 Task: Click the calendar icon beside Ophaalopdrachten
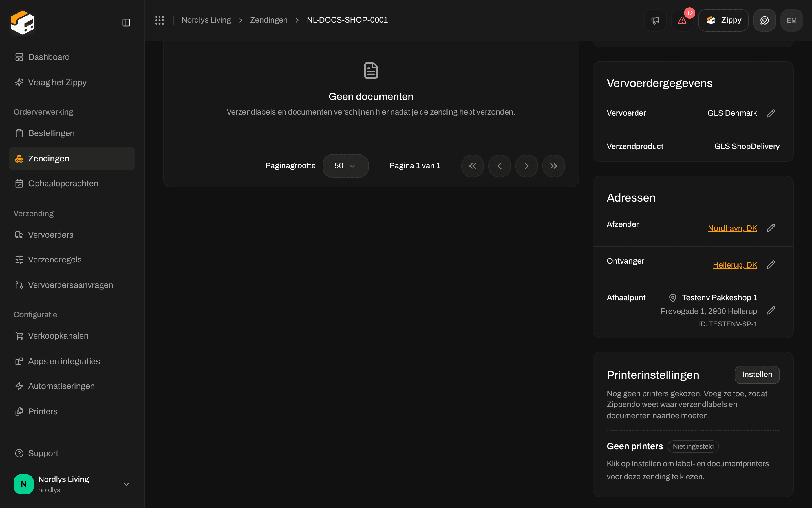pyautogui.click(x=19, y=183)
